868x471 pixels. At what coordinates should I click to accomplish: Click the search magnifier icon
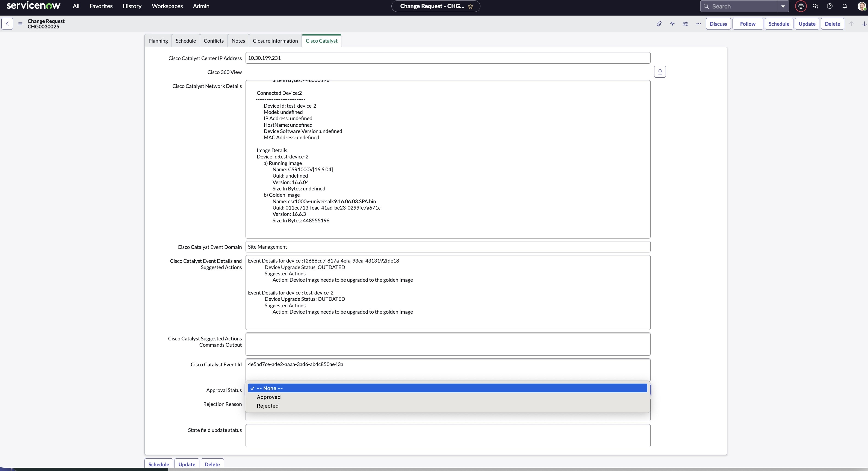click(x=706, y=6)
